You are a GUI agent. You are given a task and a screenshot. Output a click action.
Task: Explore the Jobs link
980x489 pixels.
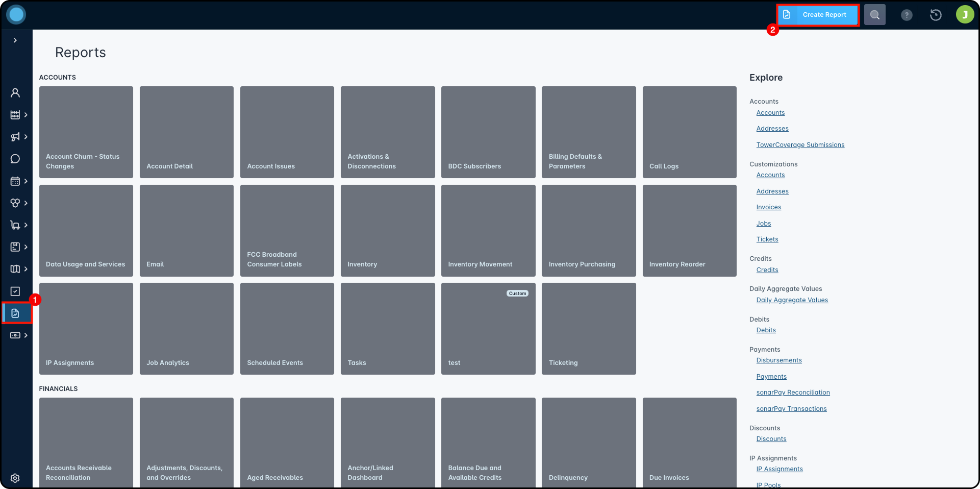(764, 224)
